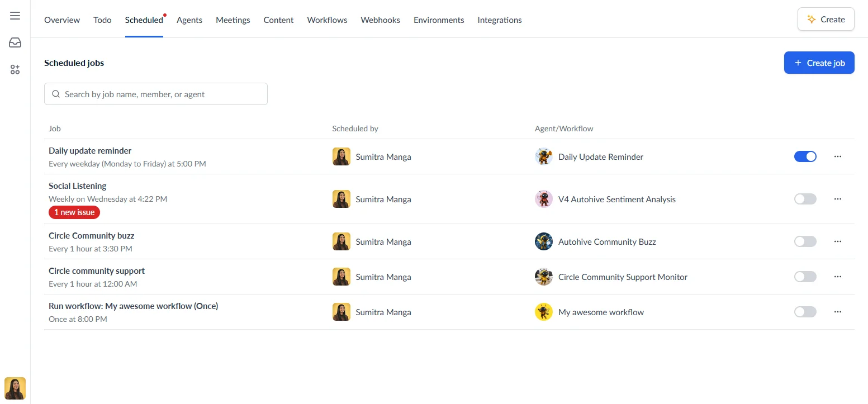Click the My awesome workflow agent icon

[543, 312]
